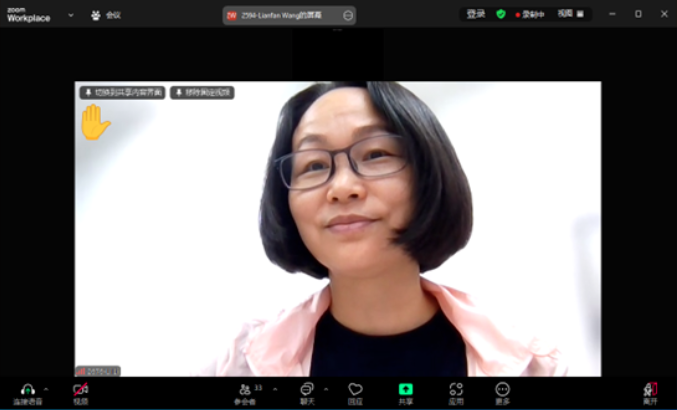
Task: Open the More options ellipsis icon
Action: pyautogui.click(x=502, y=388)
